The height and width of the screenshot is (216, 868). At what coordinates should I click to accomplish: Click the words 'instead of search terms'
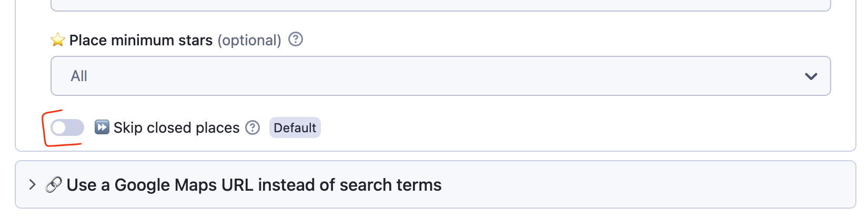[349, 185]
